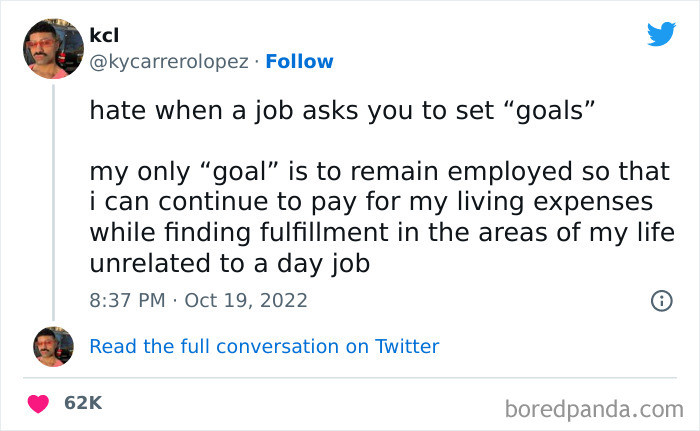Click the quoted word "goals" in the tweet

tap(548, 111)
